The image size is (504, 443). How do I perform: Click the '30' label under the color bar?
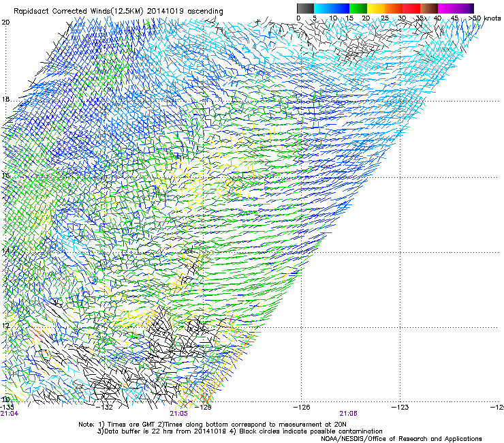coord(402,18)
